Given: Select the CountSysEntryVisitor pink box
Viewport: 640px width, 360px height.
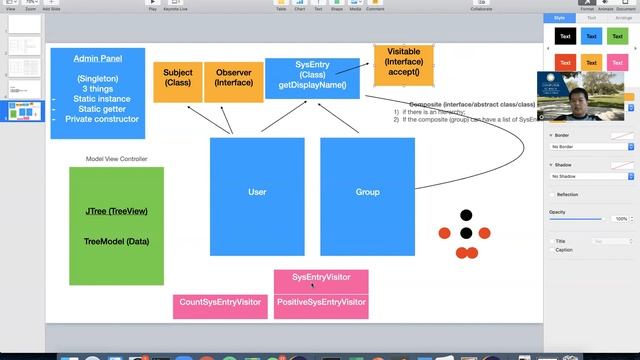Looking at the screenshot, I should 220,307.
